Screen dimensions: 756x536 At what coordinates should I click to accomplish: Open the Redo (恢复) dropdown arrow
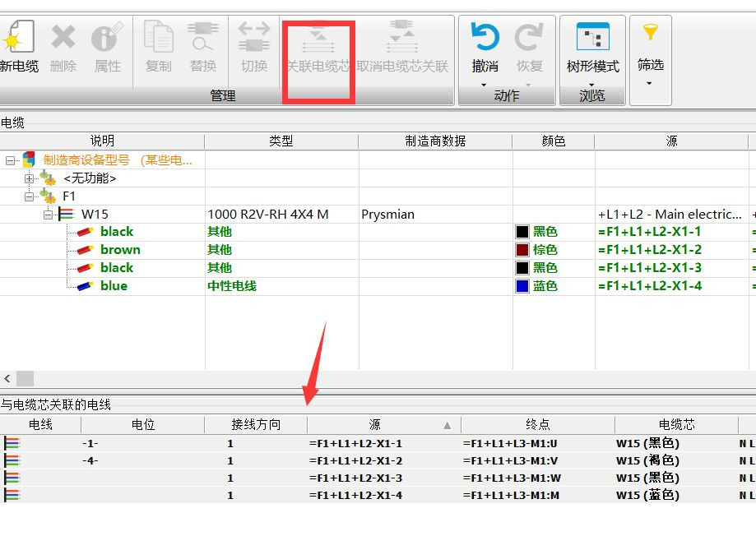(x=529, y=85)
